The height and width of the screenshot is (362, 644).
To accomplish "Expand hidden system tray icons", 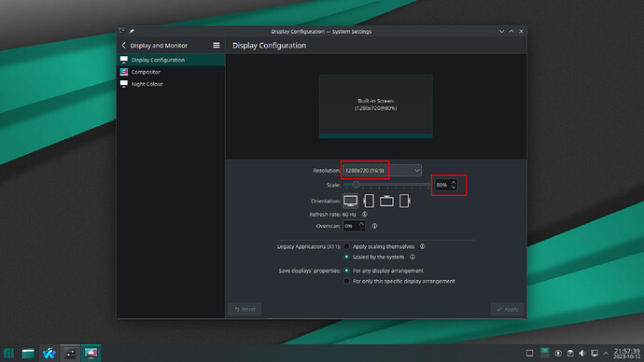I will coord(606,353).
